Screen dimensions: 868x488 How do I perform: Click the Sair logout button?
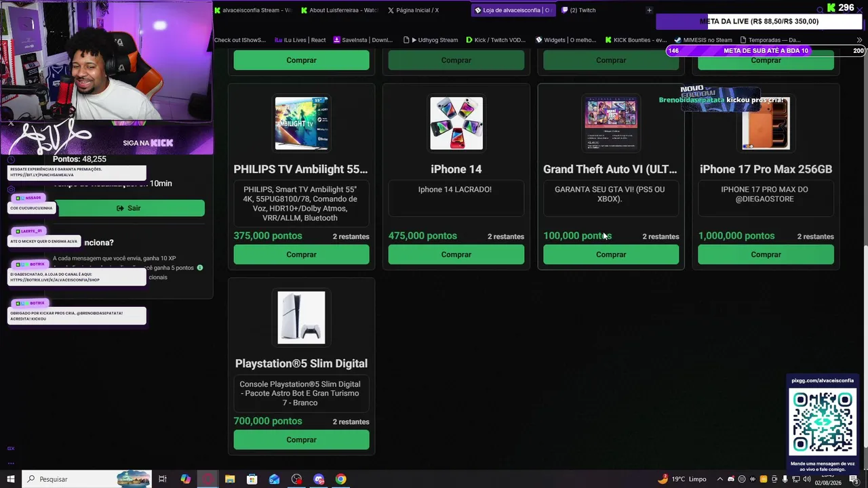128,208
